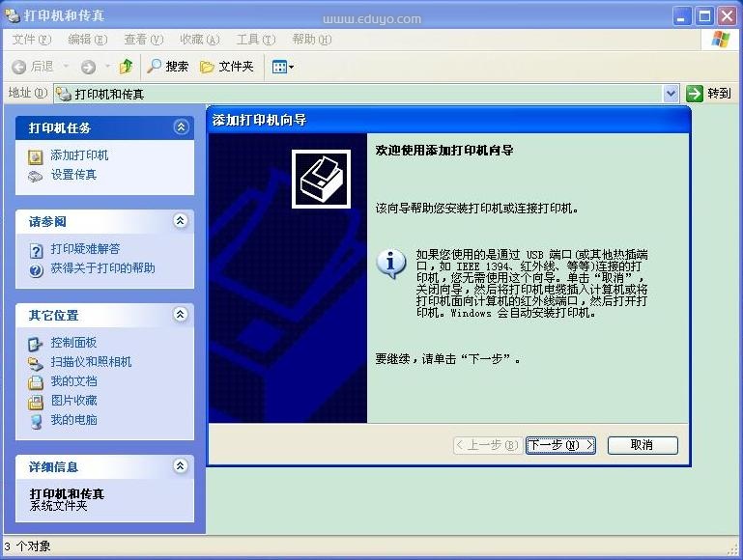Open the Forward button history dropdown
Screen dimensions: 743x560
(107, 67)
